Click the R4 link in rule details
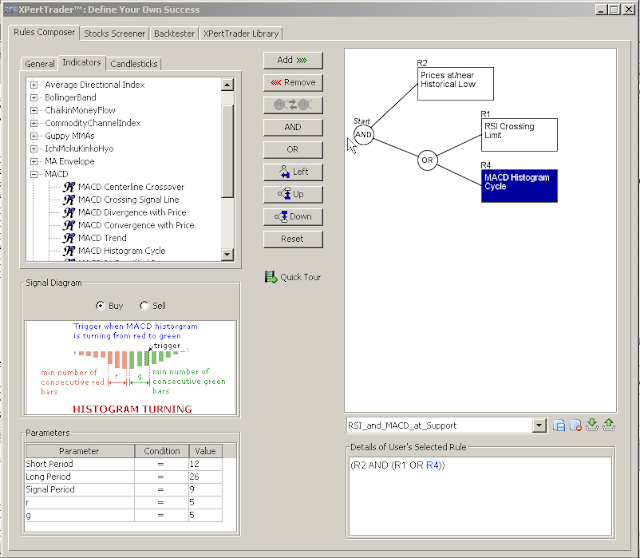This screenshot has width=640, height=558. (433, 465)
